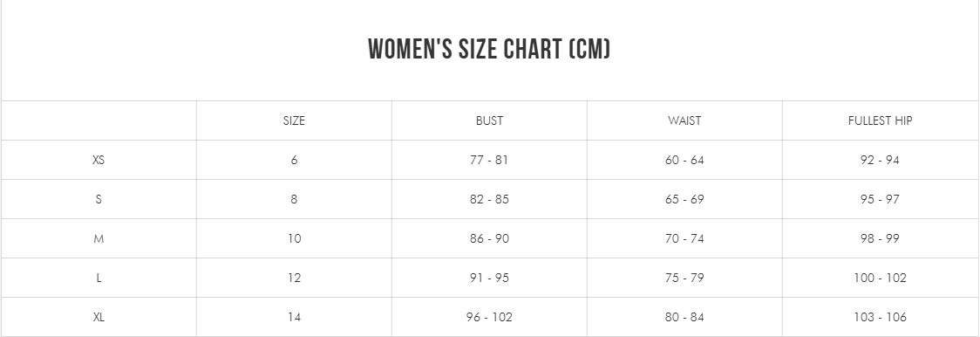Select the SIZE column header

[294, 120]
